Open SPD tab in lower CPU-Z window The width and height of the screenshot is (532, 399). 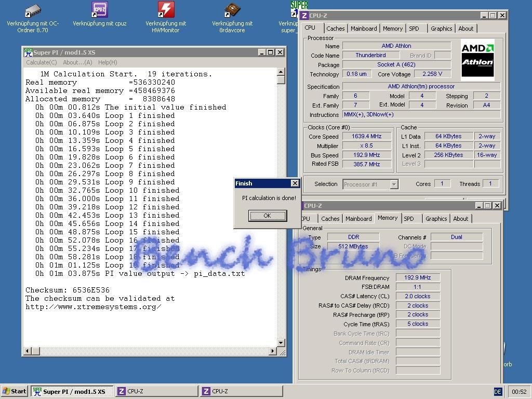(409, 219)
